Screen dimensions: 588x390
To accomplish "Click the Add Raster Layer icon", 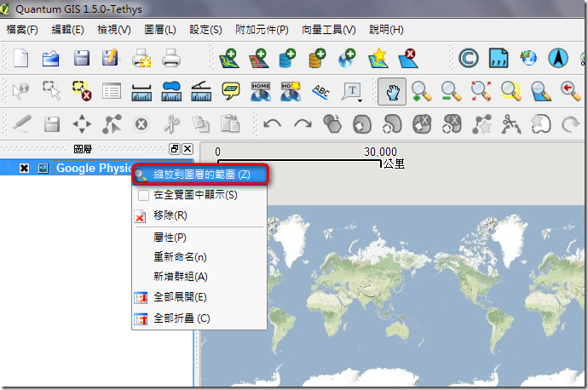I will (x=259, y=59).
